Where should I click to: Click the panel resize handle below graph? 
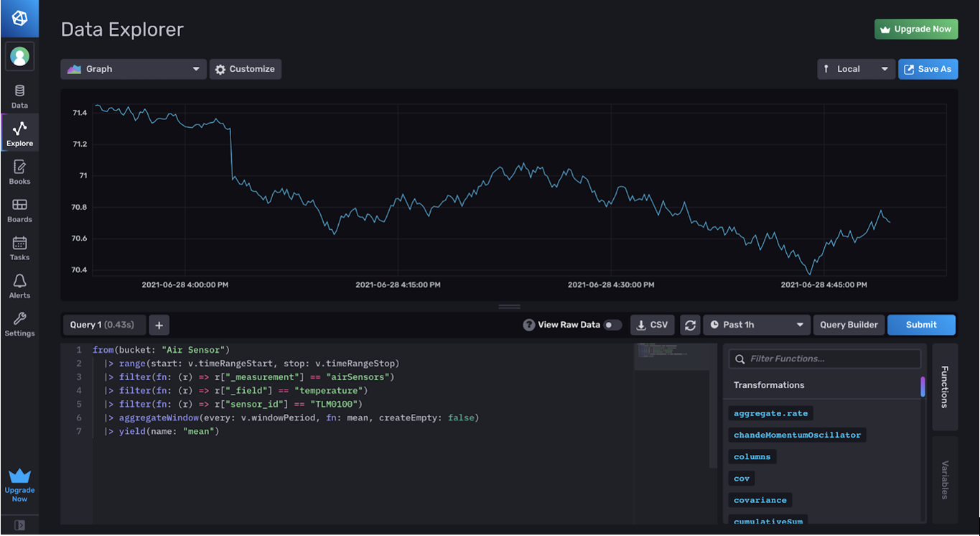(509, 307)
